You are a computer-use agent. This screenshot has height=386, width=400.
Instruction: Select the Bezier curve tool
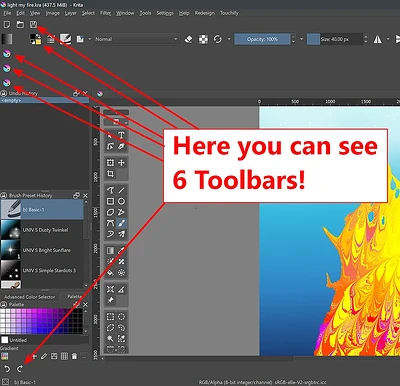[x=110, y=223]
